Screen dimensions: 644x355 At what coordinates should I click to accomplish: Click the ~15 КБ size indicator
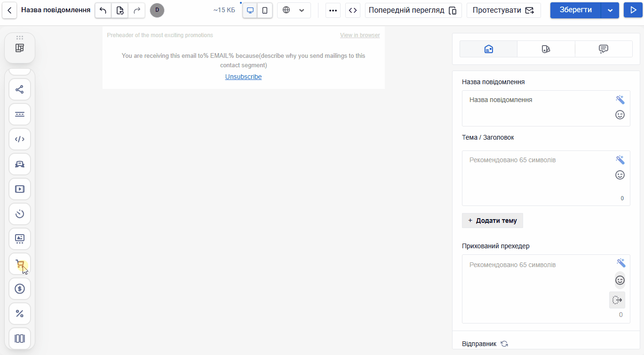(x=224, y=10)
